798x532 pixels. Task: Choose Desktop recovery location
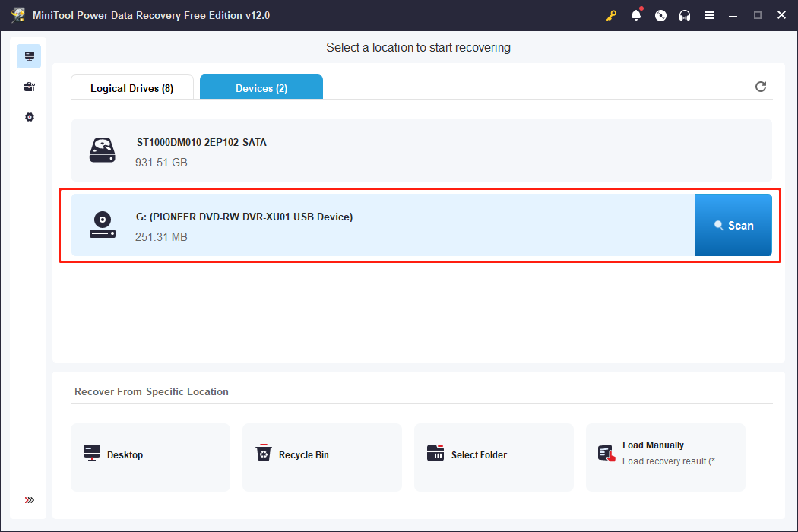pyautogui.click(x=150, y=458)
